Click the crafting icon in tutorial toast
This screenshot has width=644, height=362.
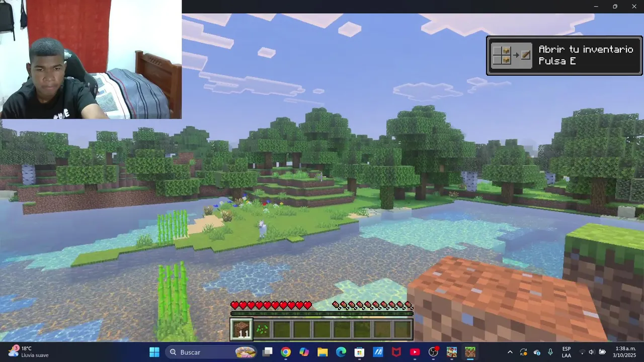coord(511,55)
